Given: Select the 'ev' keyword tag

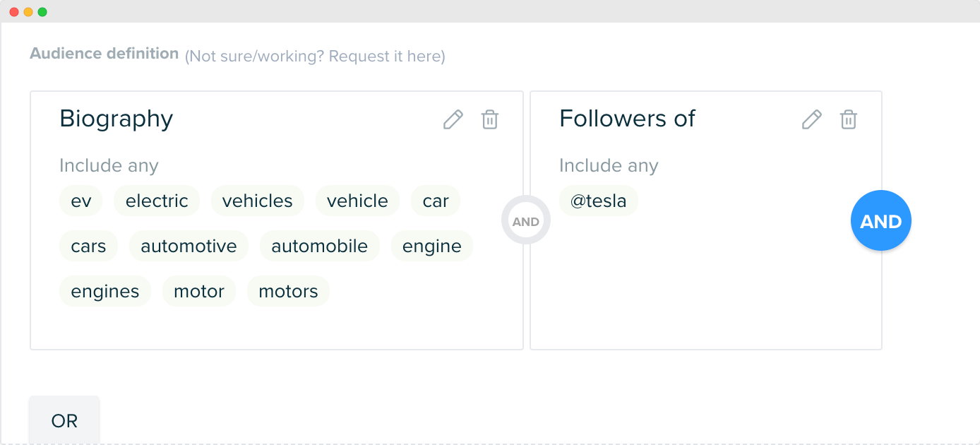Looking at the screenshot, I should 81,201.
